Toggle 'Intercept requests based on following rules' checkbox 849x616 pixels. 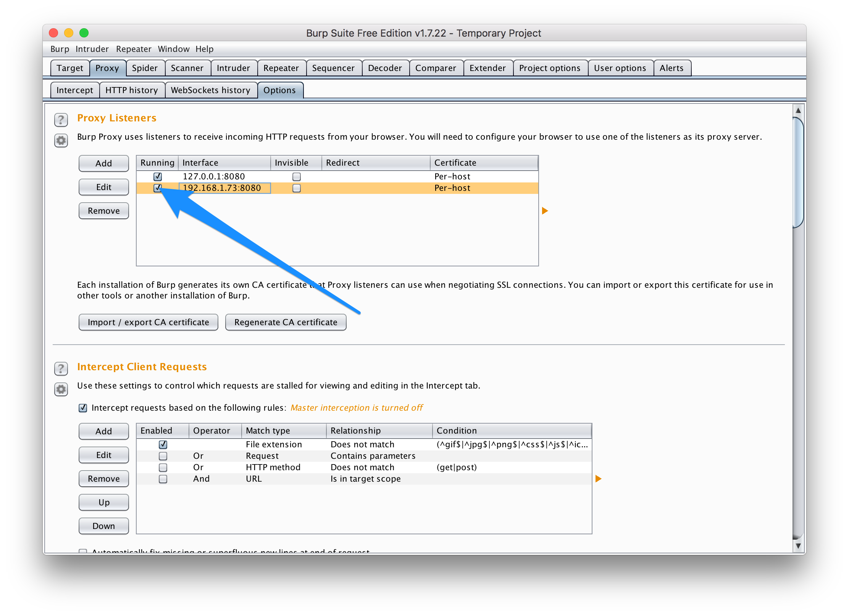[83, 408]
